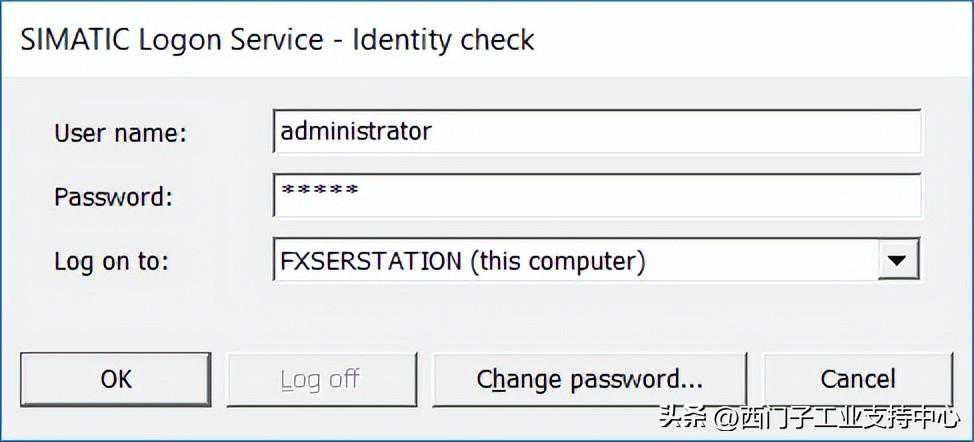Viewport: 974px width, 442px height.
Task: Click the Log off button
Action: click(x=320, y=380)
